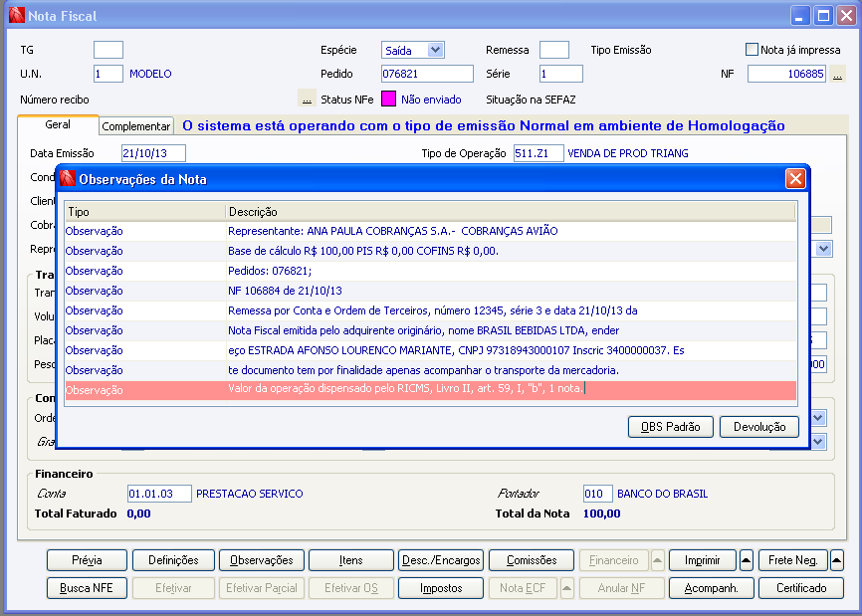Screen dimensions: 862x616
Task: Click 'PRESTACAO SERVICO' text
Action: [x=250, y=494]
